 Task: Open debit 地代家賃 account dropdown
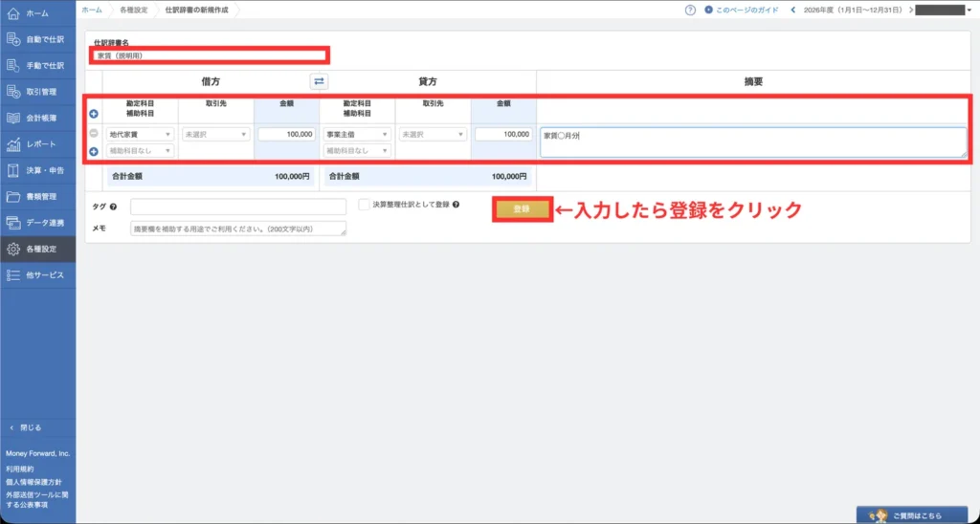(140, 134)
